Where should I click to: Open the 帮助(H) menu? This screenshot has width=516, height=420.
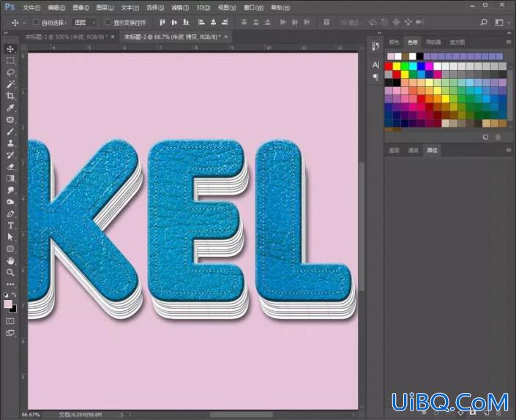280,7
